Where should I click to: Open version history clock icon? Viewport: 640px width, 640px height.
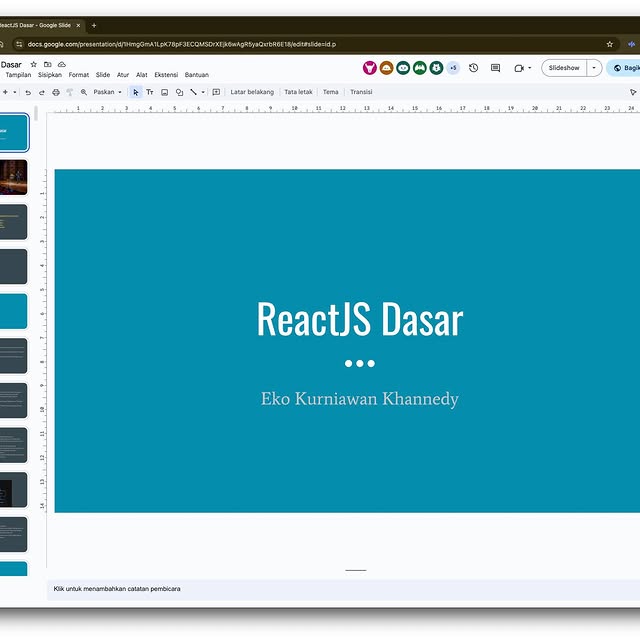coord(473,68)
